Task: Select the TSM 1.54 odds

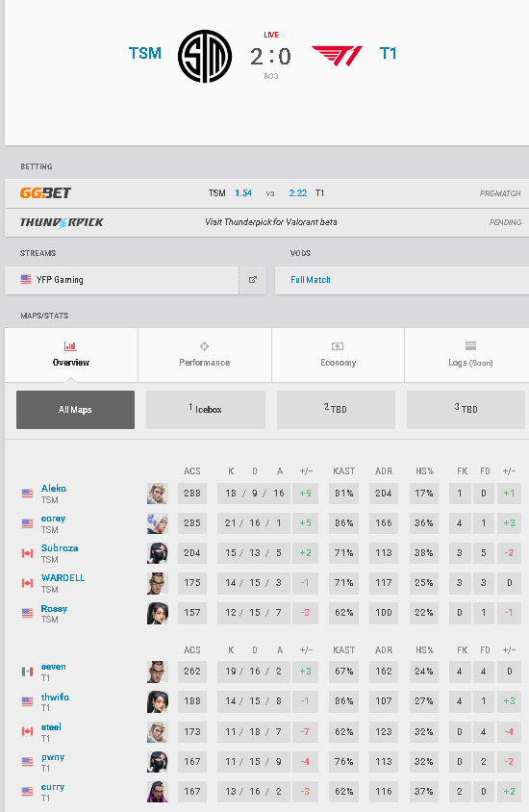Action: tap(243, 193)
